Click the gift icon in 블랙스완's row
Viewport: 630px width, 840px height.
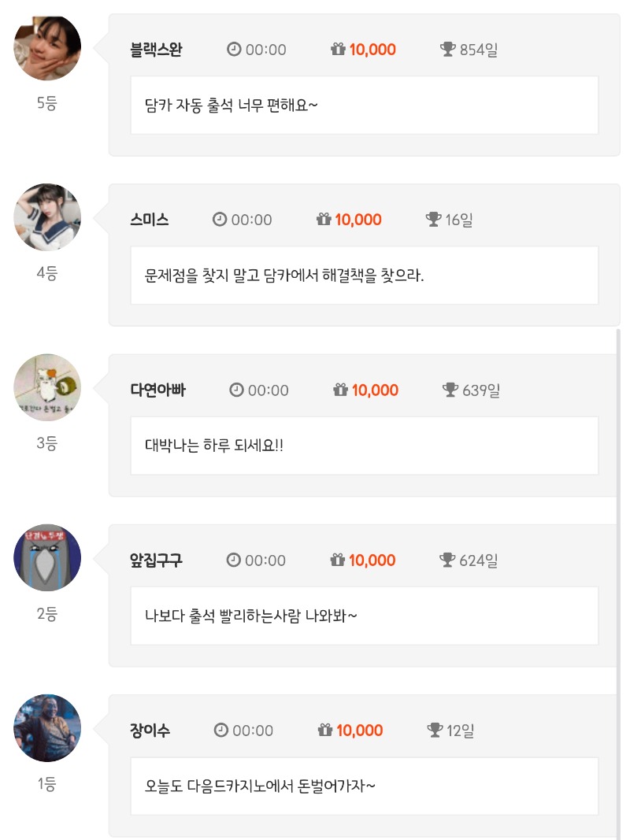click(x=339, y=50)
